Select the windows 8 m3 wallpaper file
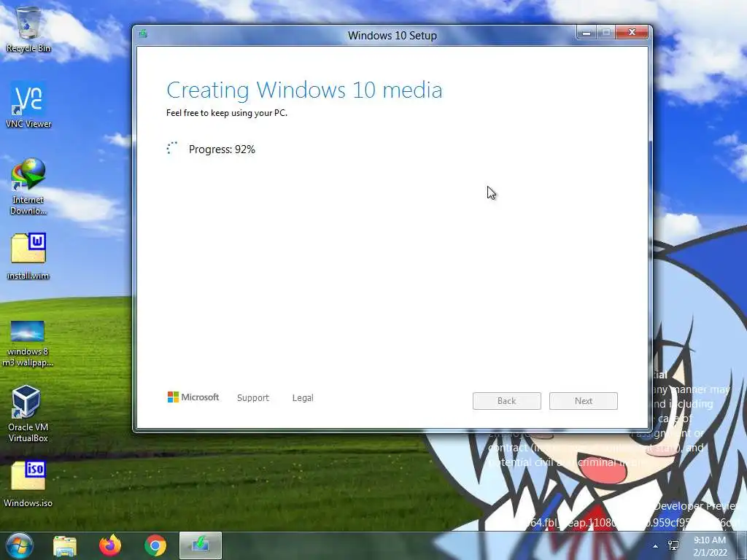 click(28, 343)
